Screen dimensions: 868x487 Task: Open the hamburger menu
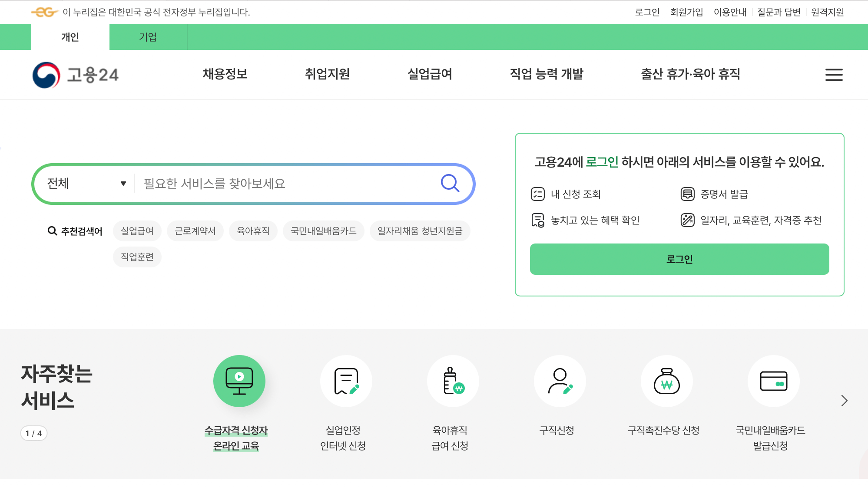[833, 74]
